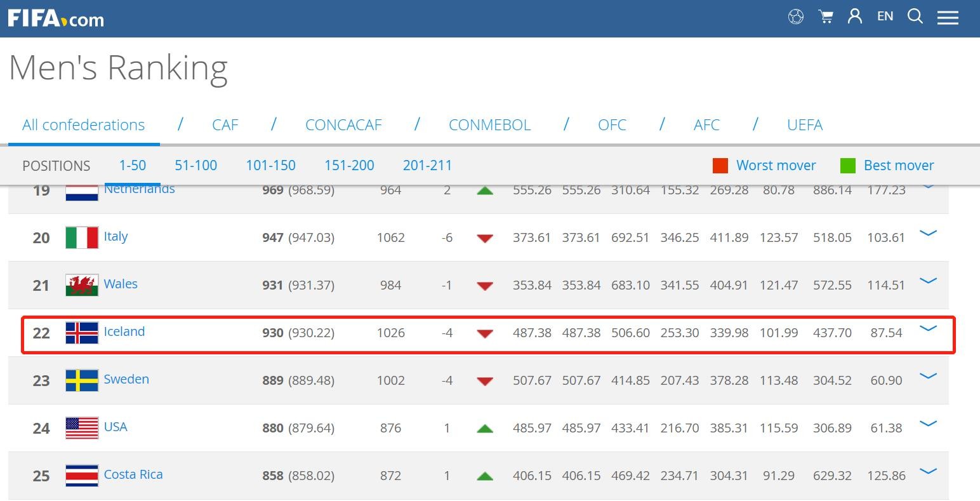Click the red down arrow in Sweden row
The width and height of the screenshot is (980, 501).
[485, 382]
